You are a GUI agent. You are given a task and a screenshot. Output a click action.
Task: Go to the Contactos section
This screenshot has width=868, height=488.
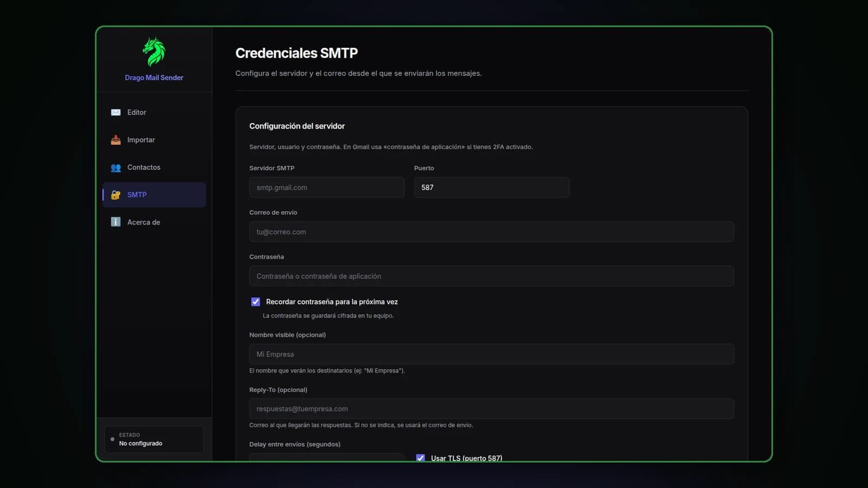pyautogui.click(x=154, y=167)
